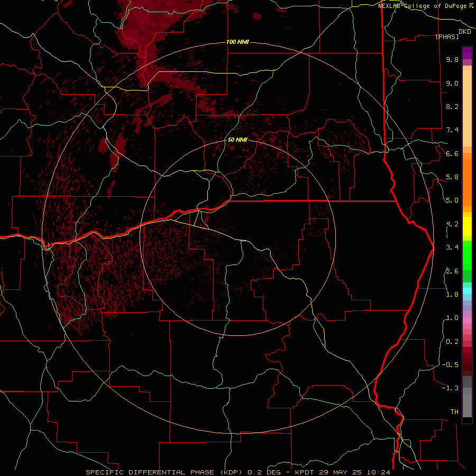
Task: Select the 3.4 scale value
Action: coord(452,248)
